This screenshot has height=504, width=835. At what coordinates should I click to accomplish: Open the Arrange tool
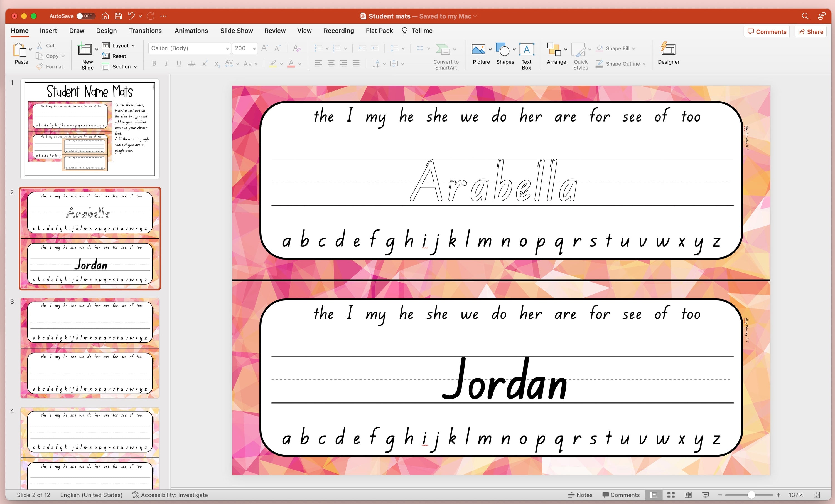[554, 50]
